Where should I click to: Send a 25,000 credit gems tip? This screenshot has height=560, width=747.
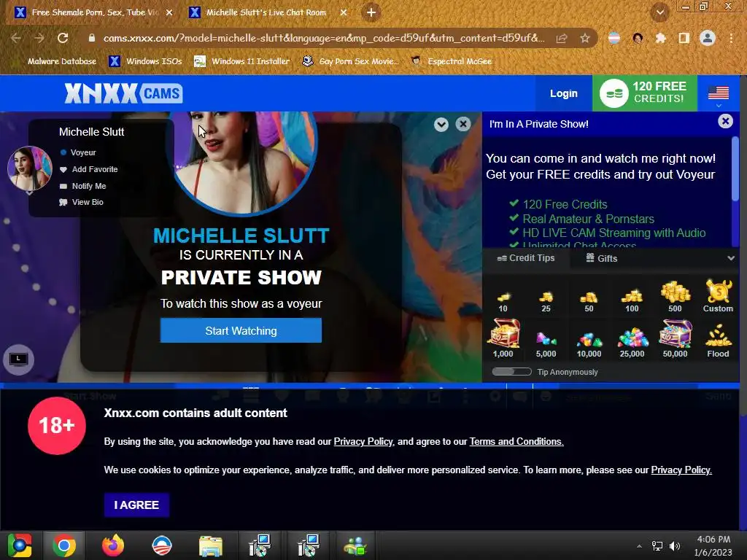point(632,343)
